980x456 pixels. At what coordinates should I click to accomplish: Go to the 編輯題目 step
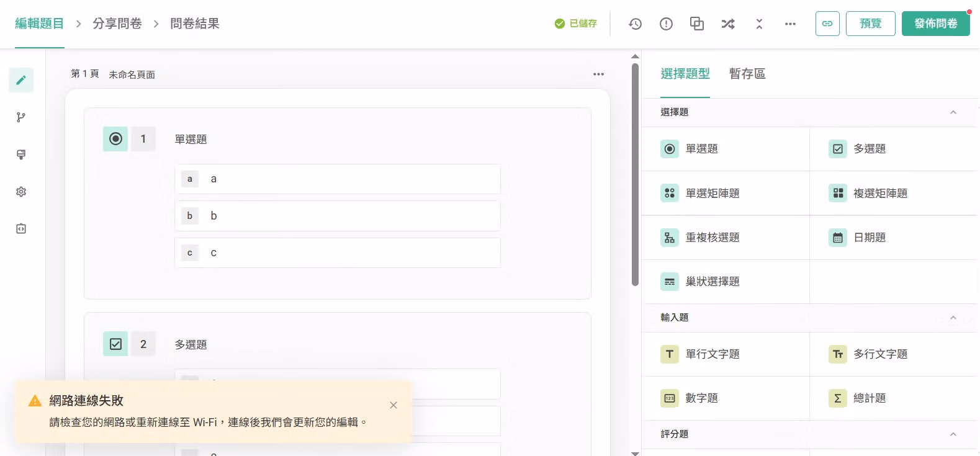[x=40, y=24]
